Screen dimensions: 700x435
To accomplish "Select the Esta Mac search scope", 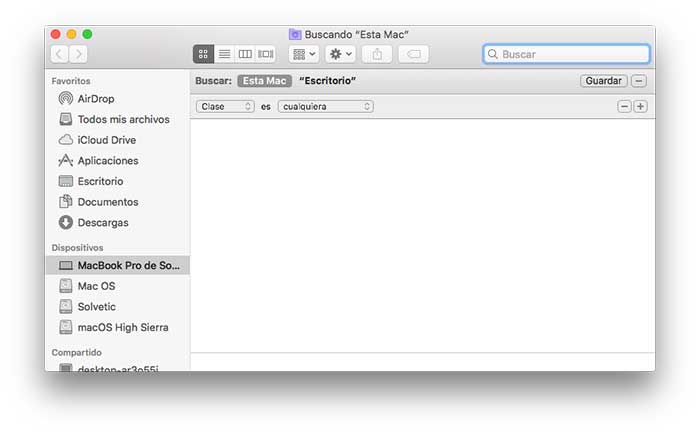I will 264,81.
